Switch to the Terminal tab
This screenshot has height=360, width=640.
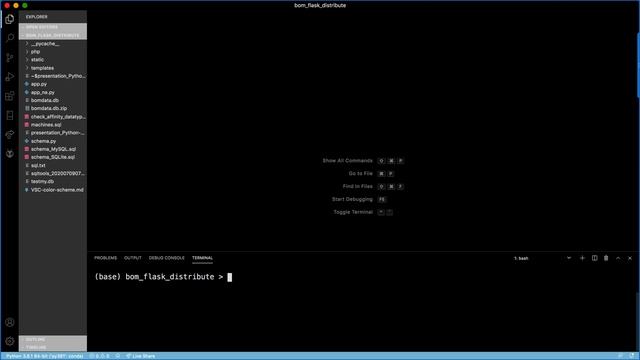click(202, 258)
